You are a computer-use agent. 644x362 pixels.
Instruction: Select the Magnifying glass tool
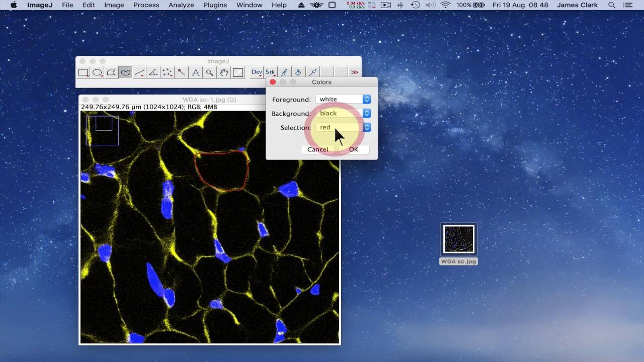point(210,72)
